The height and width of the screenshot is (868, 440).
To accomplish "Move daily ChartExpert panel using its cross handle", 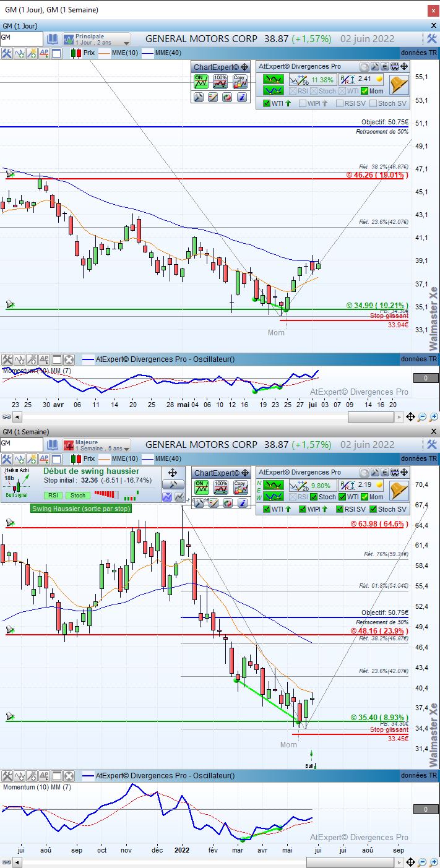I will point(244,67).
